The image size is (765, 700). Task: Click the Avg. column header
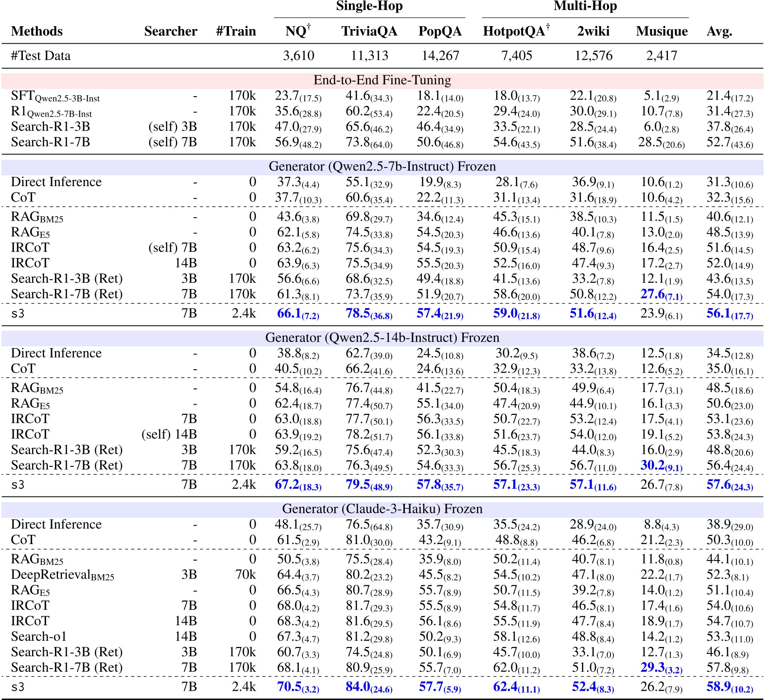coord(719,32)
